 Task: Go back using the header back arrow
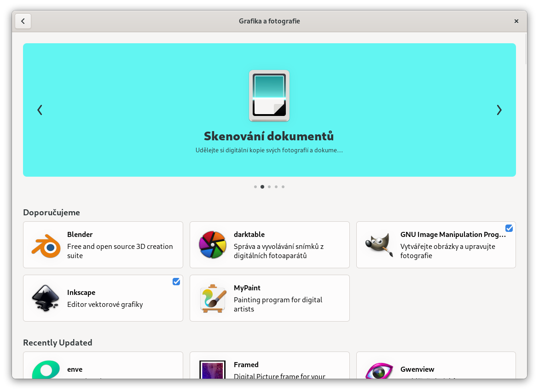click(23, 21)
